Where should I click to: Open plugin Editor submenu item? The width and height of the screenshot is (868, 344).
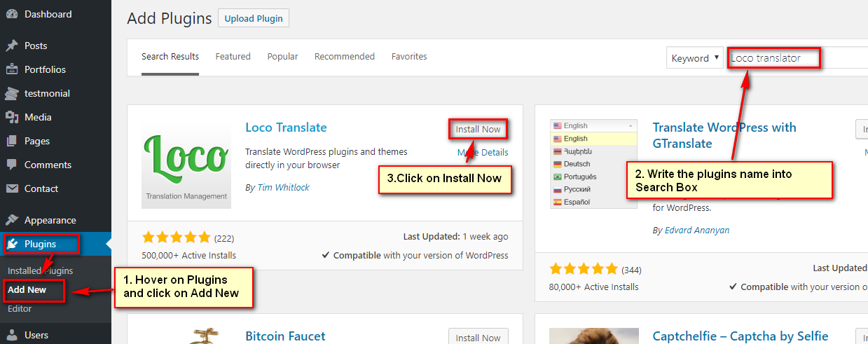(20, 308)
